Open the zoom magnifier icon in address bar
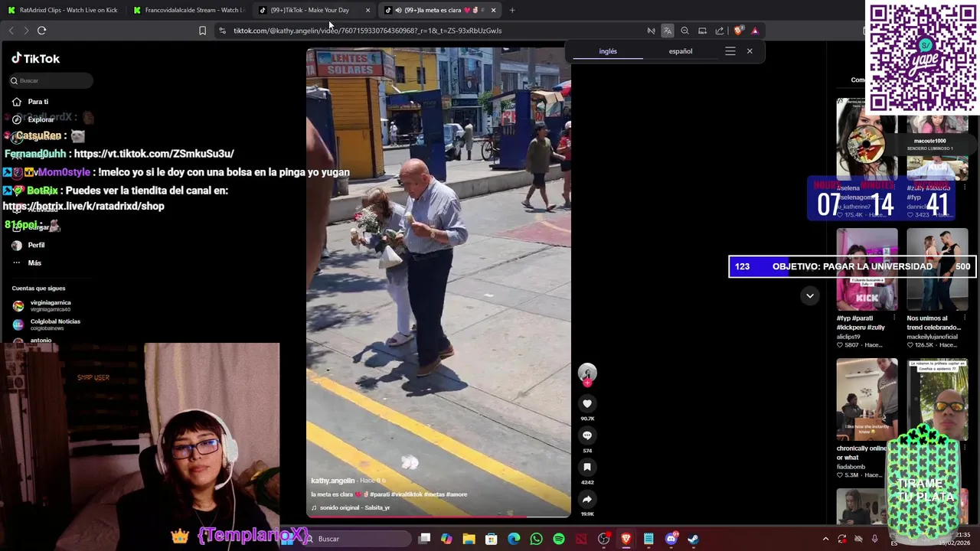The image size is (980, 551). (x=684, y=31)
